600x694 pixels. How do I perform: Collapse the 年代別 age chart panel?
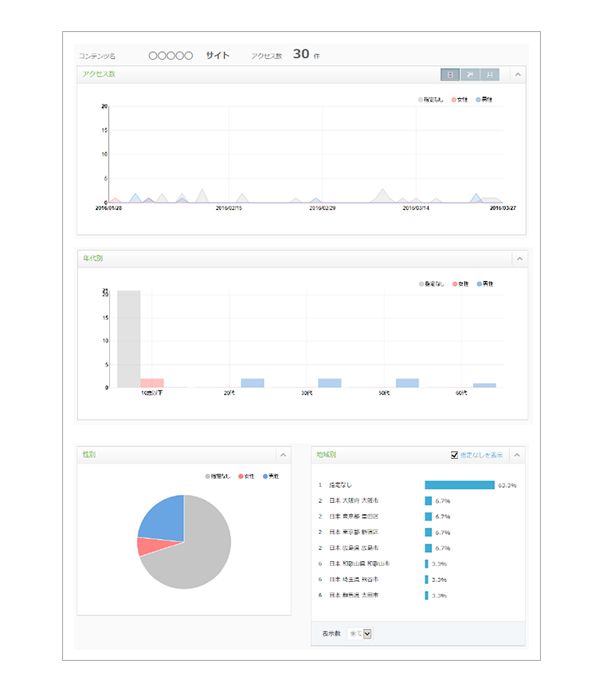click(520, 259)
